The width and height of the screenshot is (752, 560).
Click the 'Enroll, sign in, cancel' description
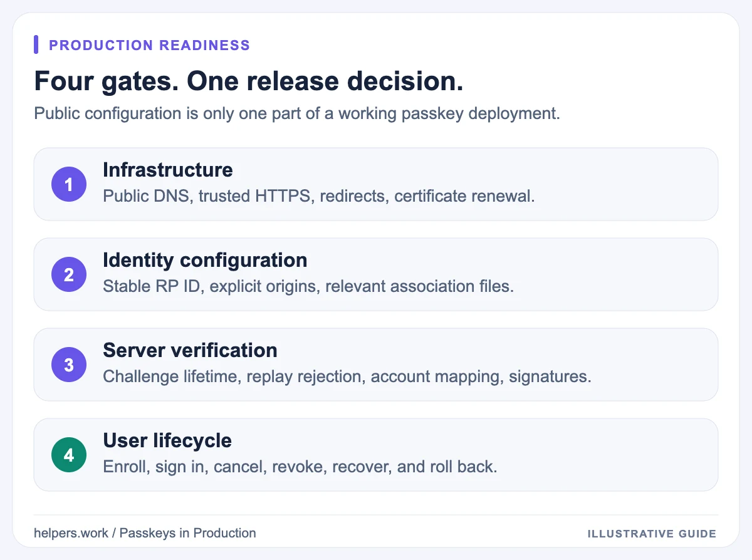[x=300, y=467]
